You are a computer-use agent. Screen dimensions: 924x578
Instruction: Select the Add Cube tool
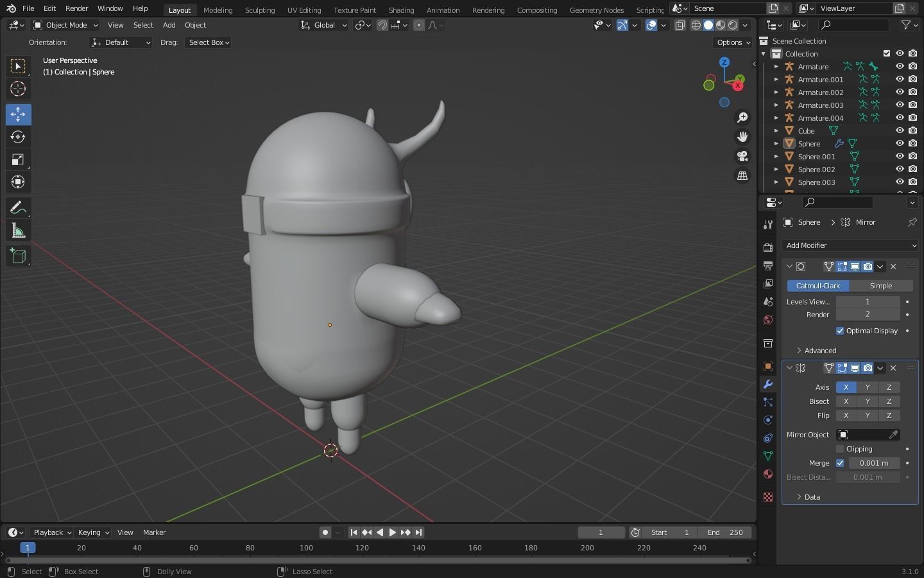[x=18, y=256]
